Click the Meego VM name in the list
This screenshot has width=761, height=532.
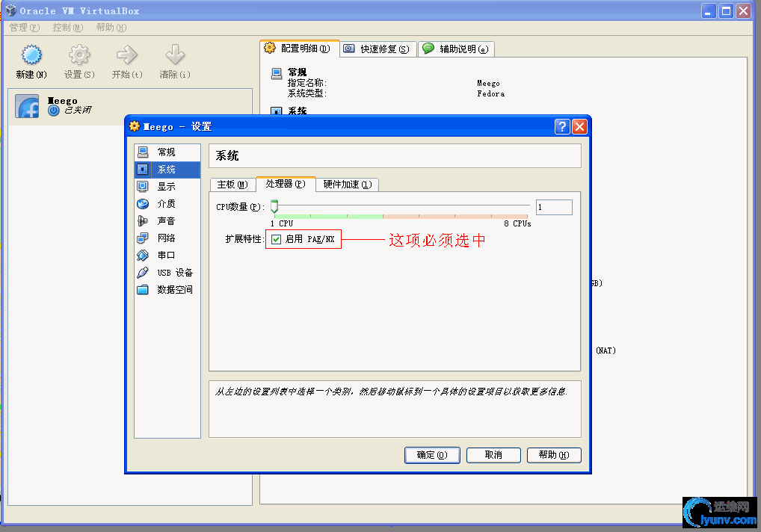pyautogui.click(x=63, y=101)
